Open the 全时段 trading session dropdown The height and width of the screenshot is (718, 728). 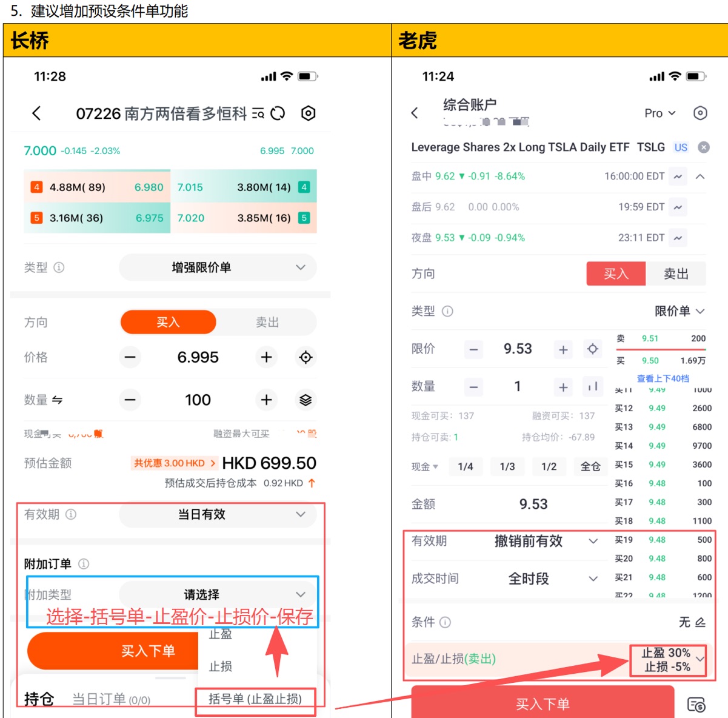pyautogui.click(x=553, y=579)
